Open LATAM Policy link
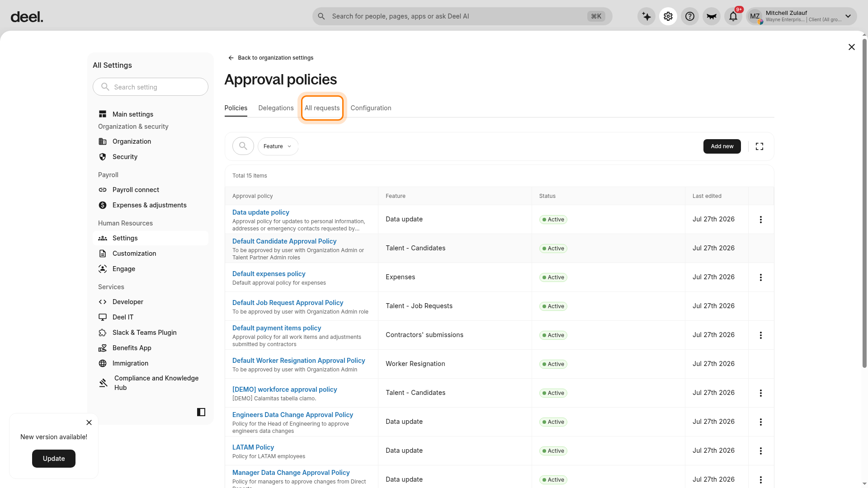 [x=253, y=447]
